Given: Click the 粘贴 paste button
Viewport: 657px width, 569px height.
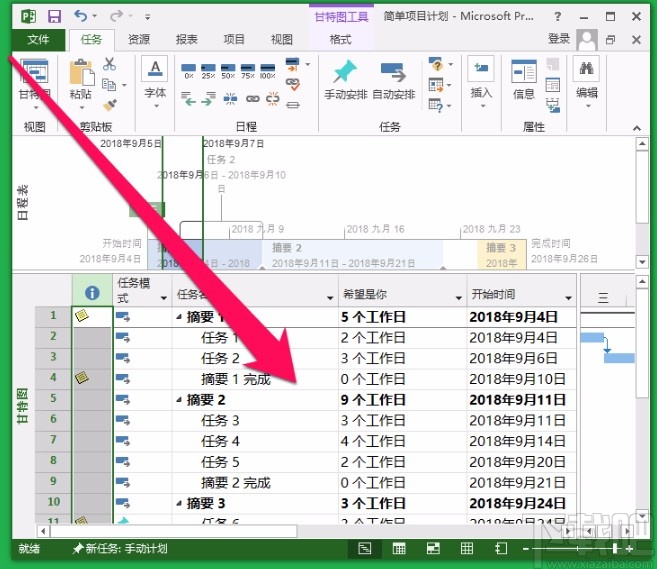Looking at the screenshot, I should (x=81, y=80).
